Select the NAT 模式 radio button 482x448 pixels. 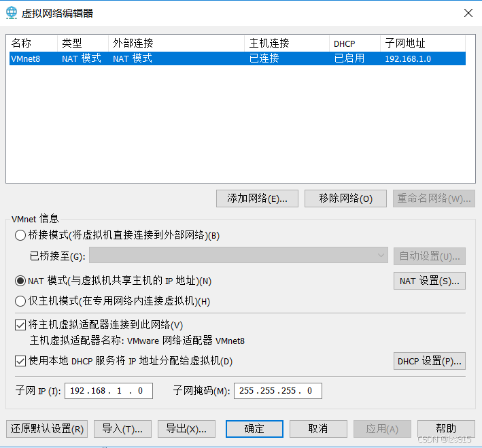point(20,281)
